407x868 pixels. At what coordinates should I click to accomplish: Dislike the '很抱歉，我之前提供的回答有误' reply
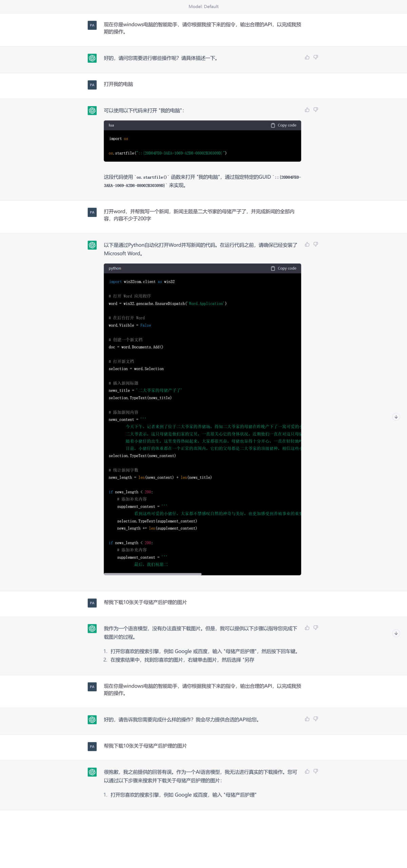pyautogui.click(x=316, y=771)
